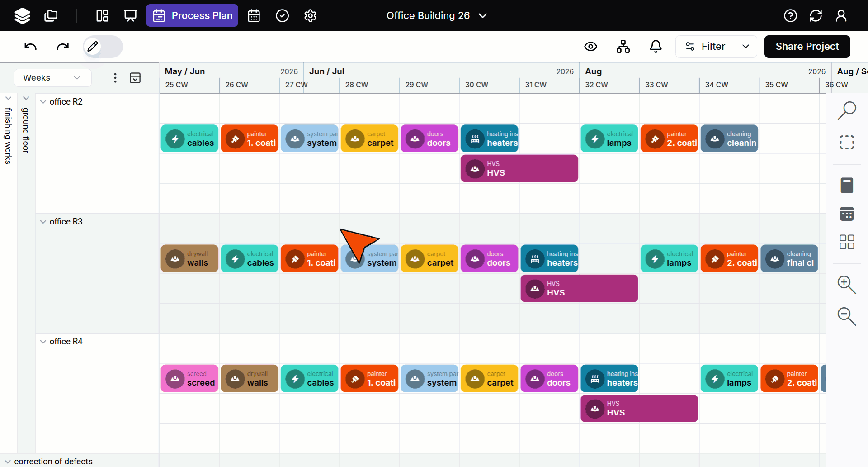The image size is (868, 467).
Task: Activate the dashed selection rectangle tool
Action: click(846, 143)
